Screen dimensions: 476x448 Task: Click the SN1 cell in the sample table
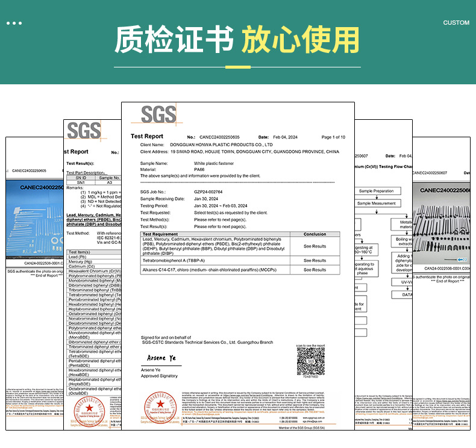point(81,182)
